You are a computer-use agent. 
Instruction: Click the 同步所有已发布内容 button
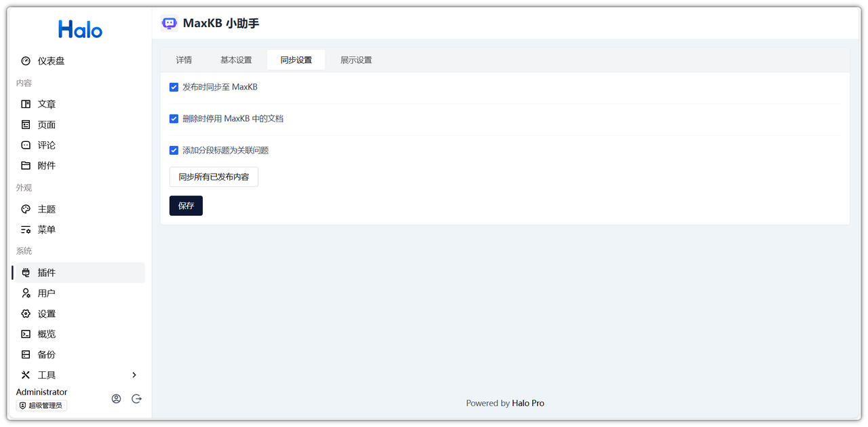[214, 177]
